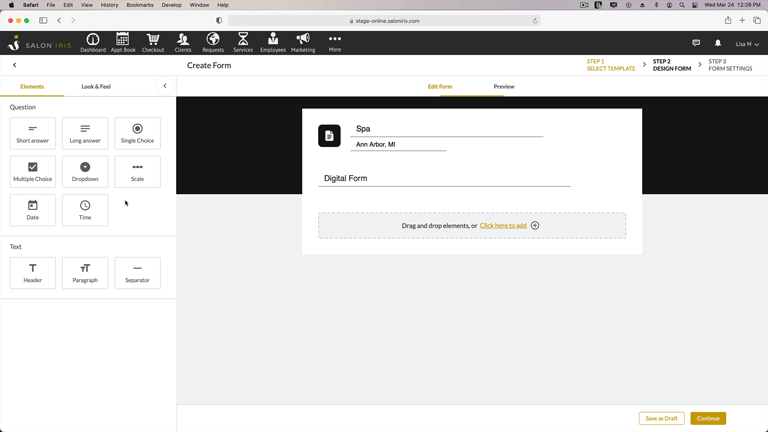768x432 pixels.
Task: Switch to the Look & Feel tab
Action: click(x=96, y=87)
